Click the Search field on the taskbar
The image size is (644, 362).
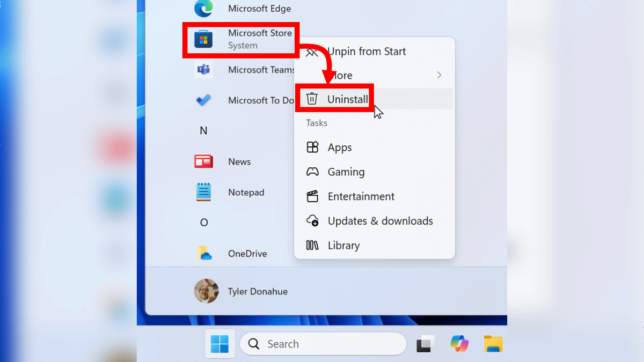click(x=322, y=344)
